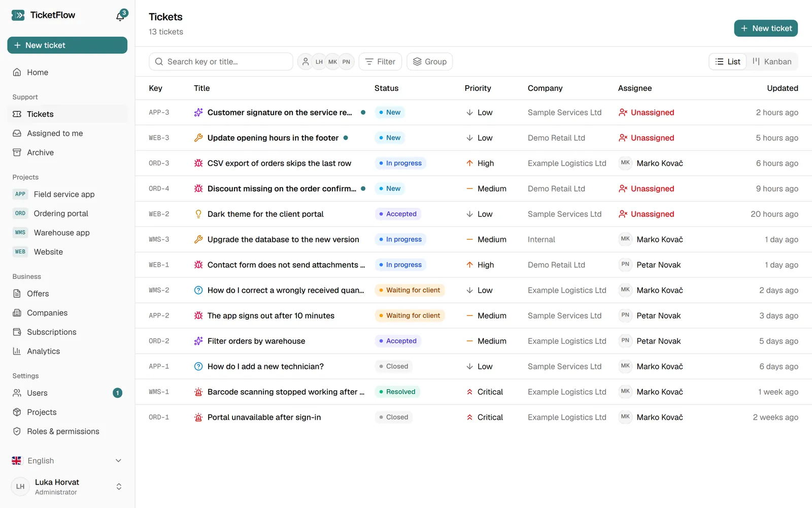Focus the Search key or title field
812x508 pixels.
(x=221, y=61)
